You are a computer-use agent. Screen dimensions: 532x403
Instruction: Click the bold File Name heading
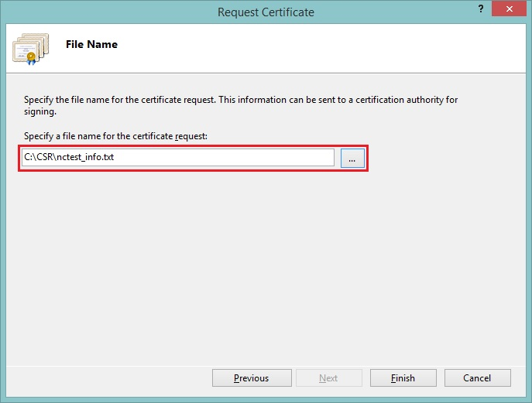click(91, 45)
